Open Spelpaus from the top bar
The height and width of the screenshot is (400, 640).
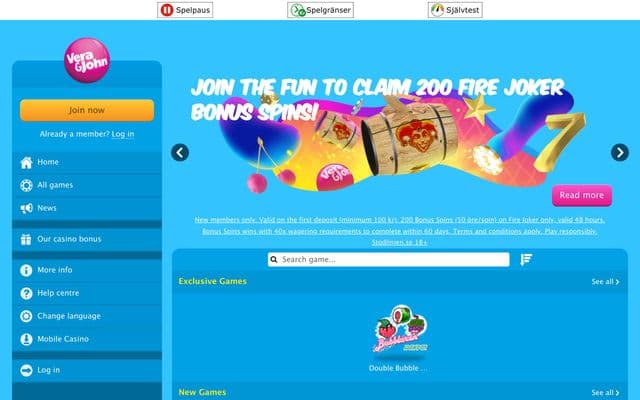185,10
